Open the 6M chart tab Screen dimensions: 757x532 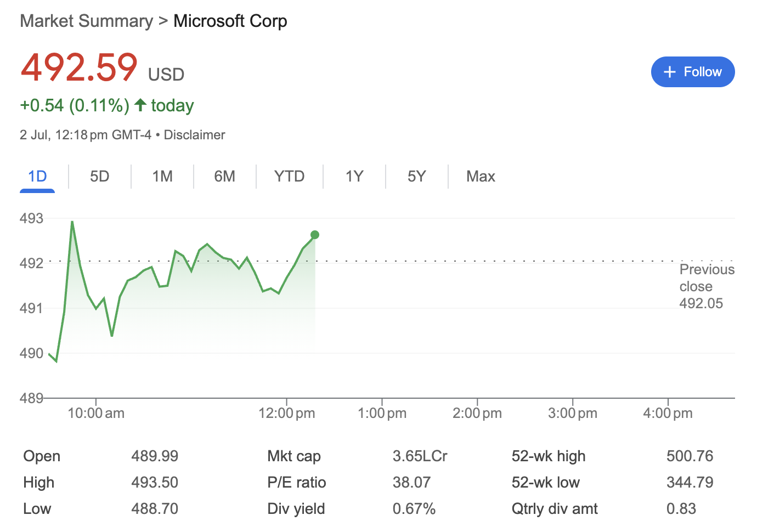click(x=225, y=176)
